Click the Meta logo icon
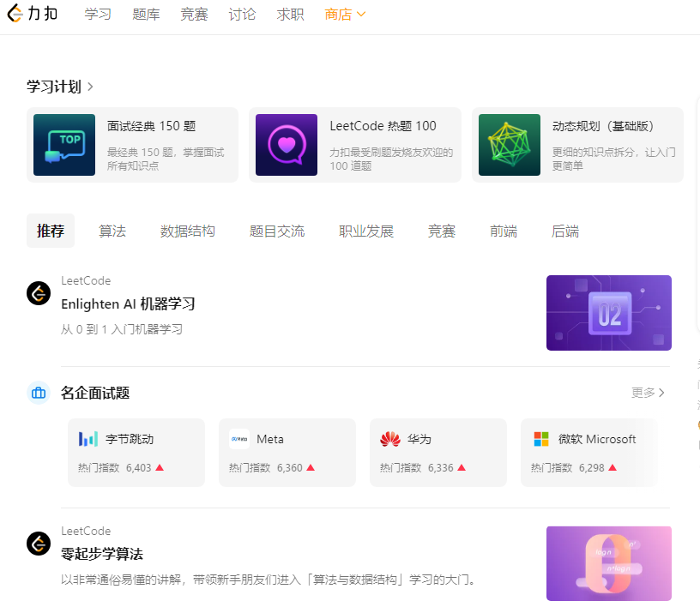 click(x=239, y=439)
